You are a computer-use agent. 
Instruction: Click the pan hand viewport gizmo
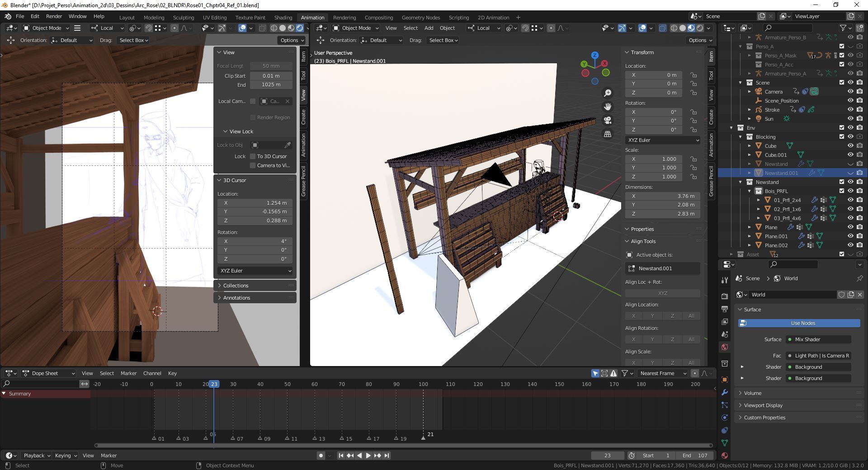coord(608,107)
